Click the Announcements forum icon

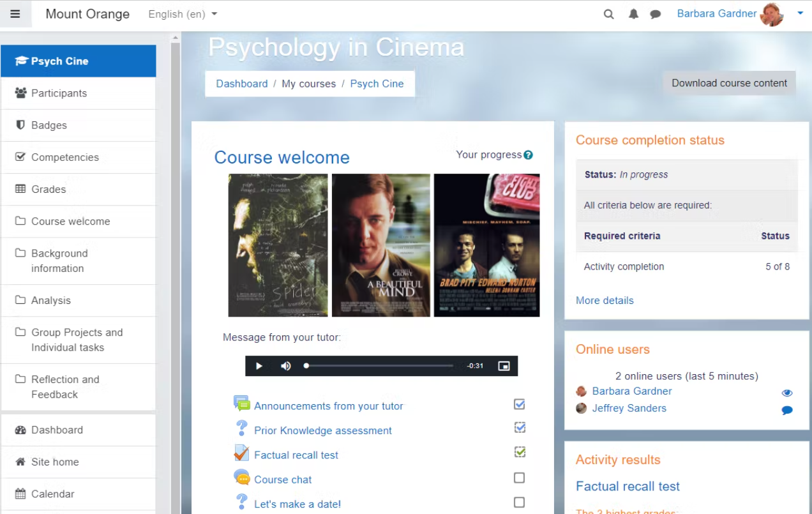click(241, 404)
